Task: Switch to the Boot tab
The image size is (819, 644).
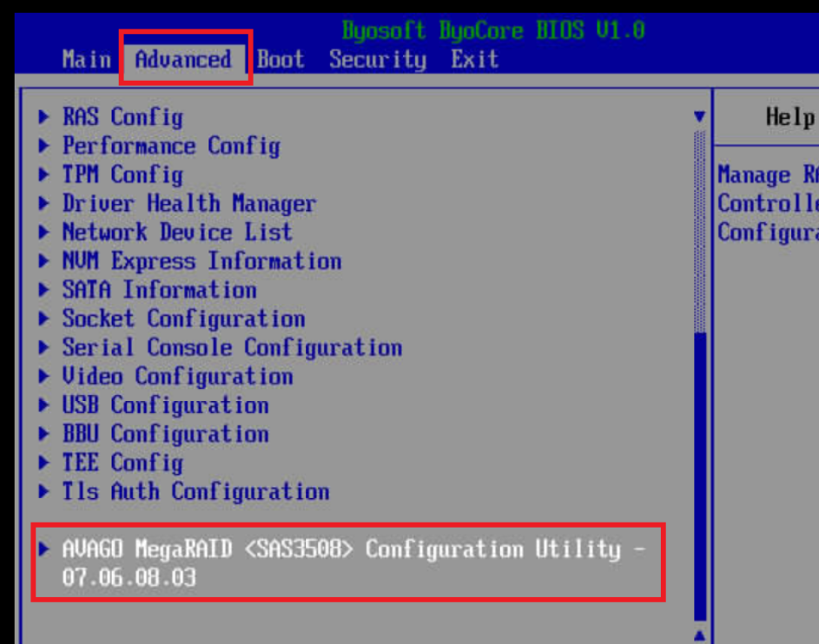Action: tap(281, 60)
